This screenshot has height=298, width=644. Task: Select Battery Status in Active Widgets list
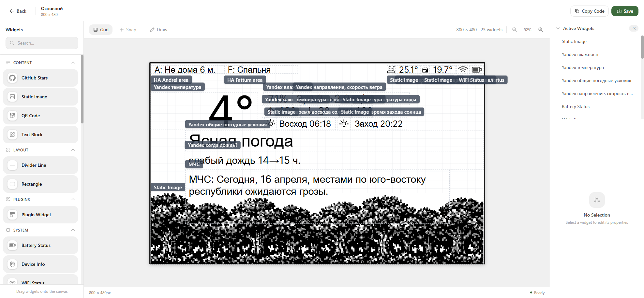(576, 106)
